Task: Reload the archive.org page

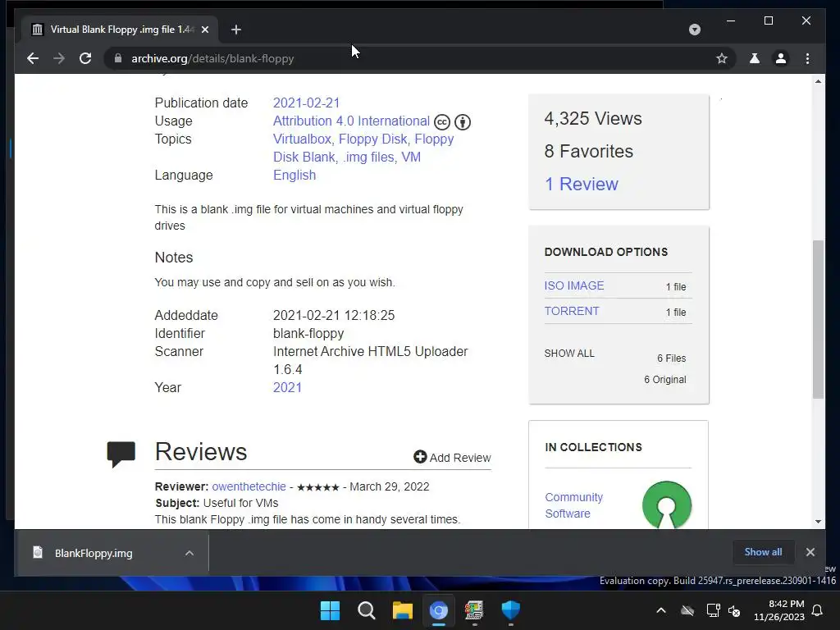Action: [x=85, y=58]
